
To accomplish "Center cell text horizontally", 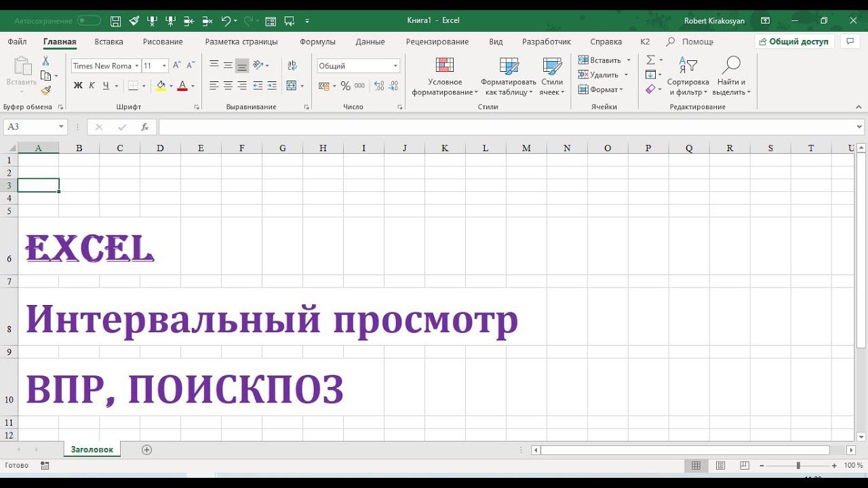I will 228,85.
